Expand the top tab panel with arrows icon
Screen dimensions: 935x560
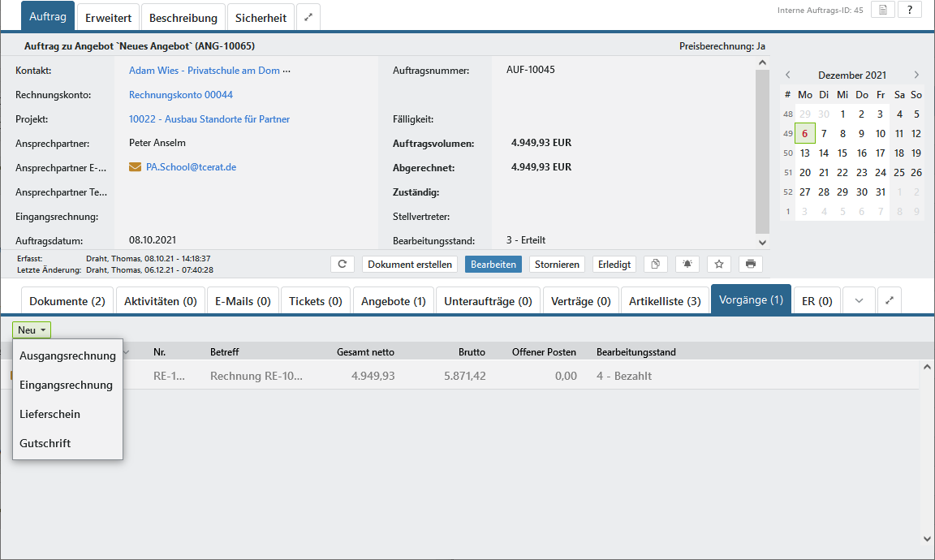[308, 17]
